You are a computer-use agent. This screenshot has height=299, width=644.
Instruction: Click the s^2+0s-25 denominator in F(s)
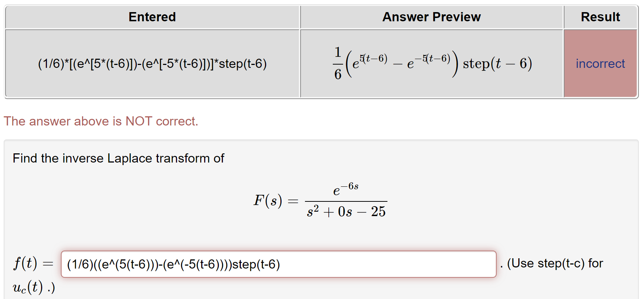pyautogui.click(x=346, y=211)
